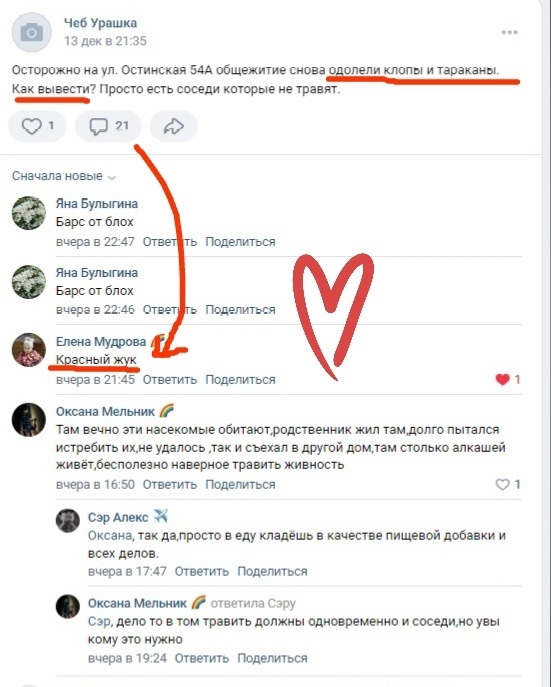551x687 pixels.
Task: Share Елена Мудрова's comment via Поделиться
Action: [240, 379]
